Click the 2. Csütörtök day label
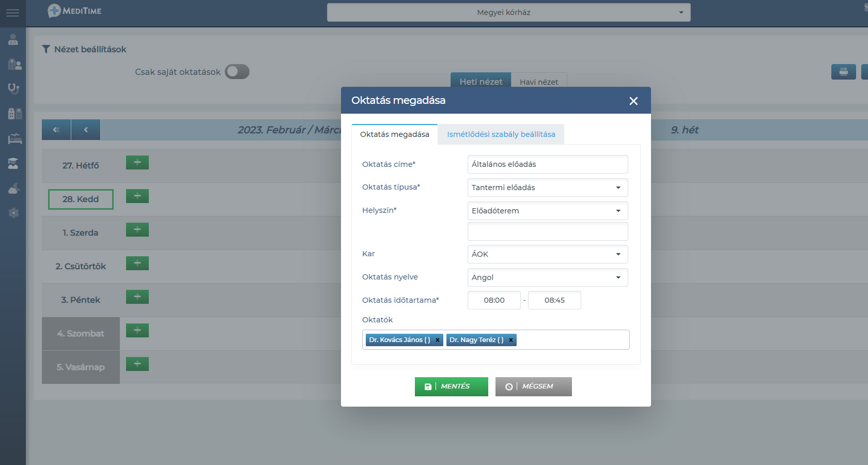The width and height of the screenshot is (868, 465). 81,266
